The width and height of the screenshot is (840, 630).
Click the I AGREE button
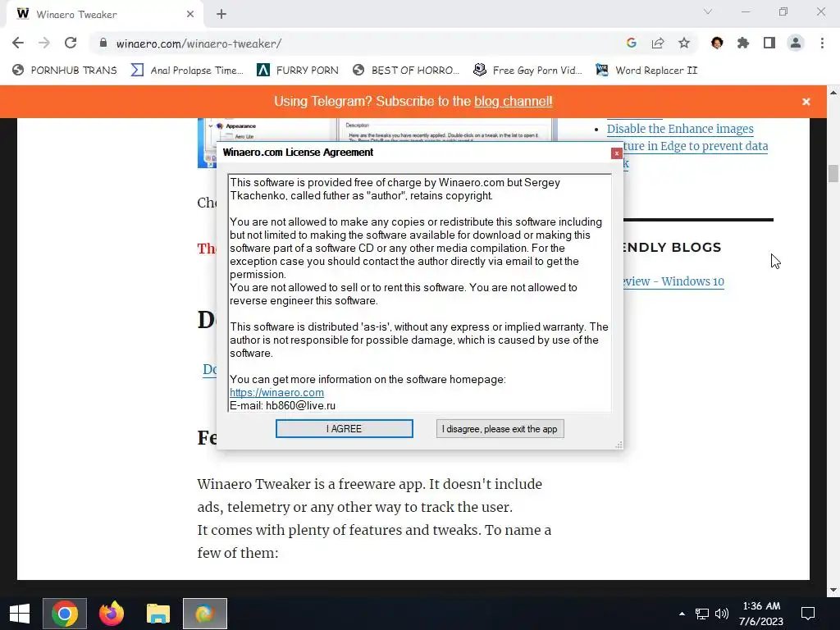coord(344,428)
